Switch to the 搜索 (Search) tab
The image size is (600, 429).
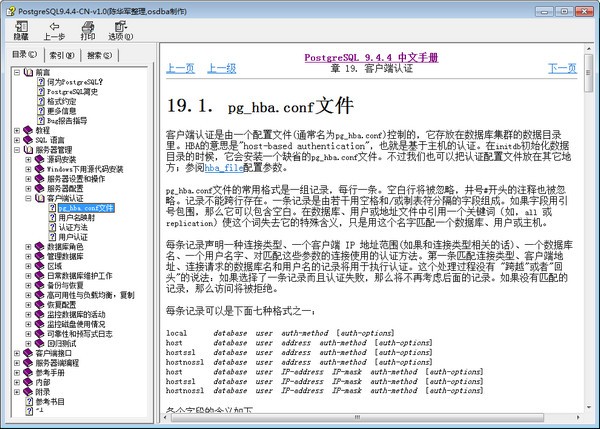(x=96, y=54)
